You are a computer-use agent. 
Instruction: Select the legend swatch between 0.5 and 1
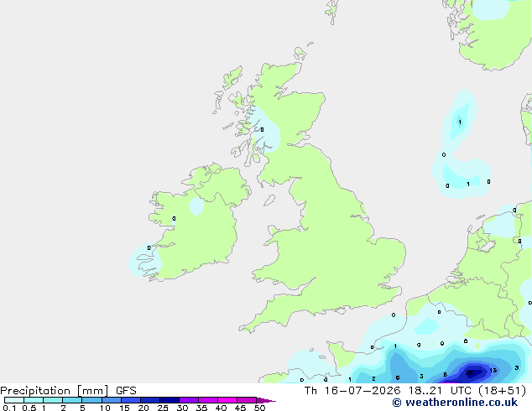[34, 400]
